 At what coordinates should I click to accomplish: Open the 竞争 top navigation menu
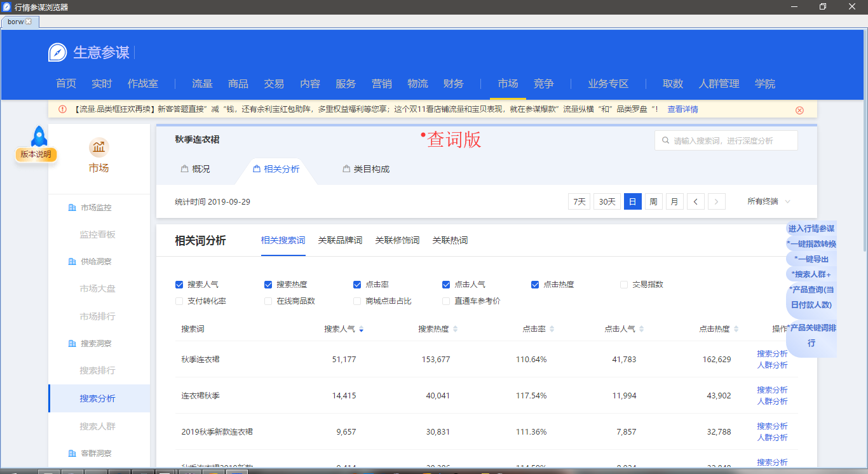pyautogui.click(x=543, y=84)
